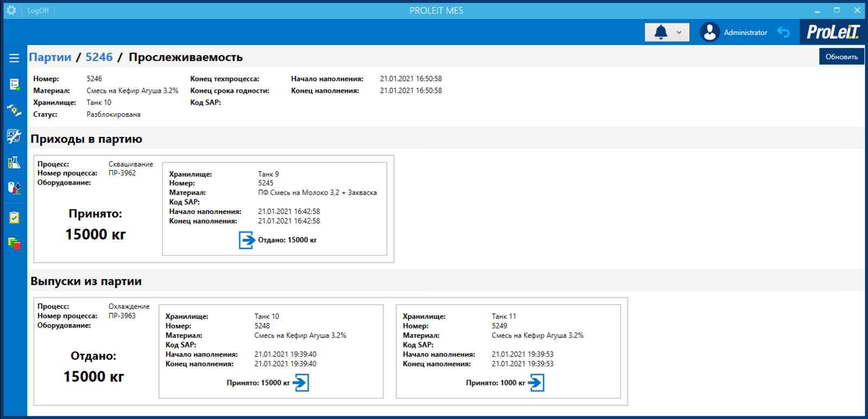Screen dimensions: 868x419
Task: Click the Танк 9 storage value
Action: coord(269,174)
